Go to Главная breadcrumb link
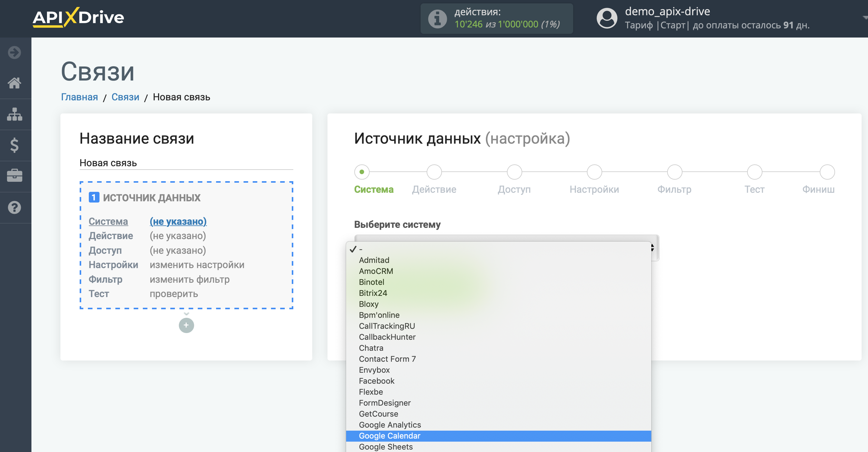Image resolution: width=868 pixels, height=452 pixels. 80,97
